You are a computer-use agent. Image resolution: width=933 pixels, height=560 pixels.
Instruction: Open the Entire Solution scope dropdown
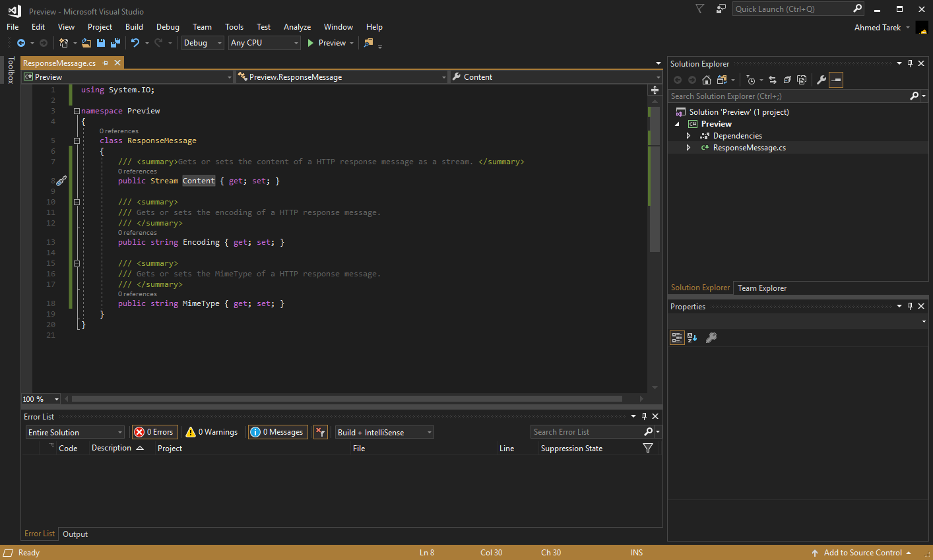click(x=75, y=433)
